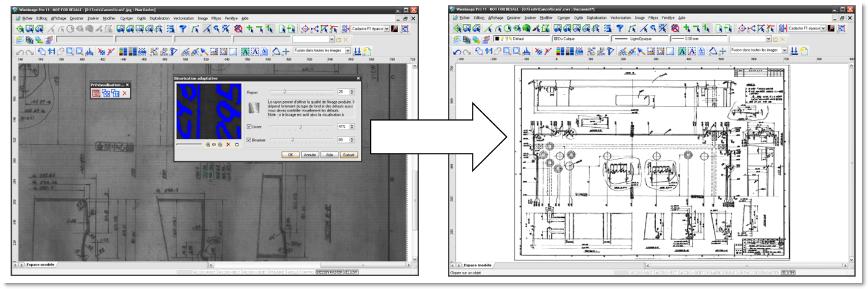Open the 0.00 mm line width dropdown
The height and width of the screenshot is (289, 868).
699,39
